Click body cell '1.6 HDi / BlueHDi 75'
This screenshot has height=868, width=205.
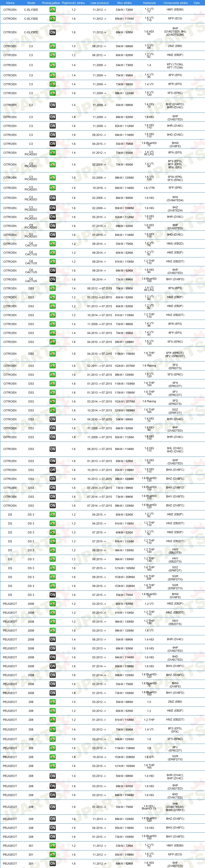click(149, 807)
